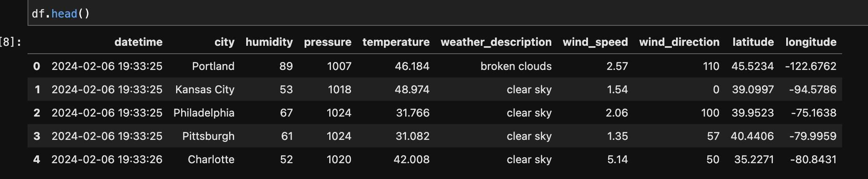Click the broken clouds weather description cell
The height and width of the screenshot is (179, 868).
tap(516, 66)
